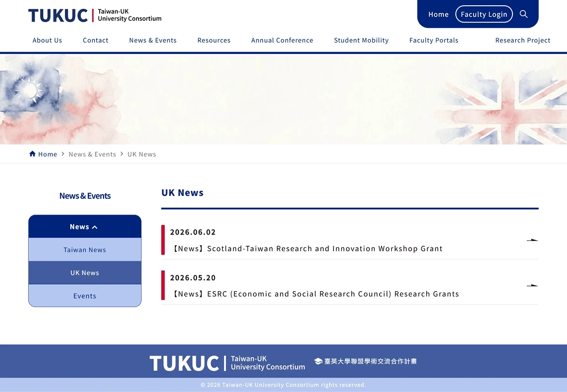The height and width of the screenshot is (392, 567).
Task: Click arrow icon for Scotland-Taiwan Workshop Grant
Action: [x=532, y=240]
